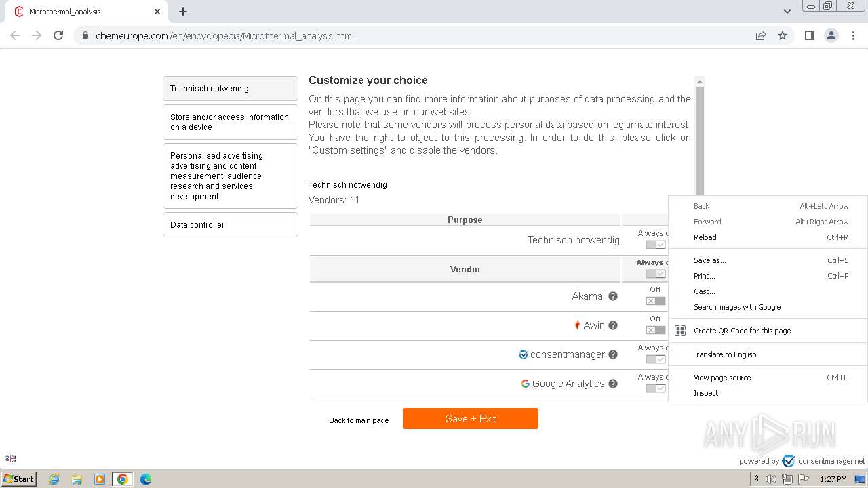Click the Akamai info question mark icon

pyautogui.click(x=613, y=296)
